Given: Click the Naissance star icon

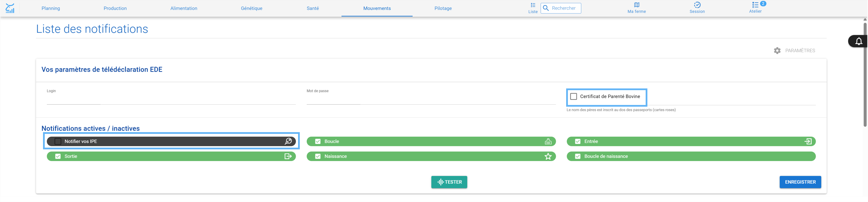Looking at the screenshot, I should coord(548,157).
